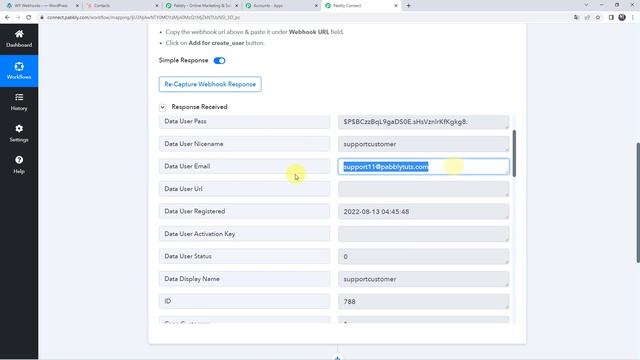Click the share icon in address bar
This screenshot has width=640, height=360.
coord(587,18)
